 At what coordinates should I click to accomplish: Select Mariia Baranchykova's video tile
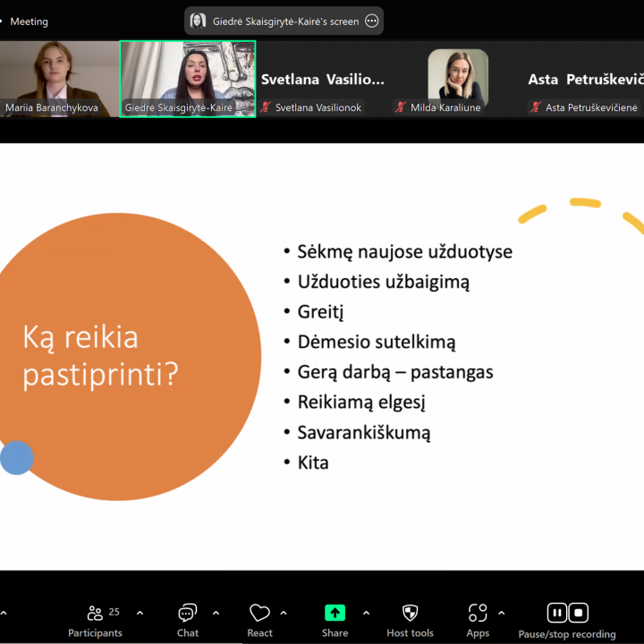tap(59, 79)
